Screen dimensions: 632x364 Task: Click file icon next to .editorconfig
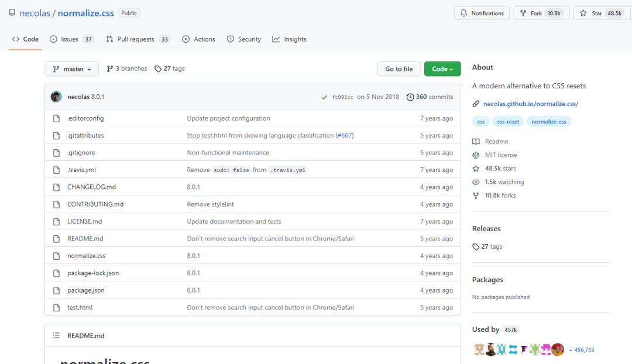[56, 118]
